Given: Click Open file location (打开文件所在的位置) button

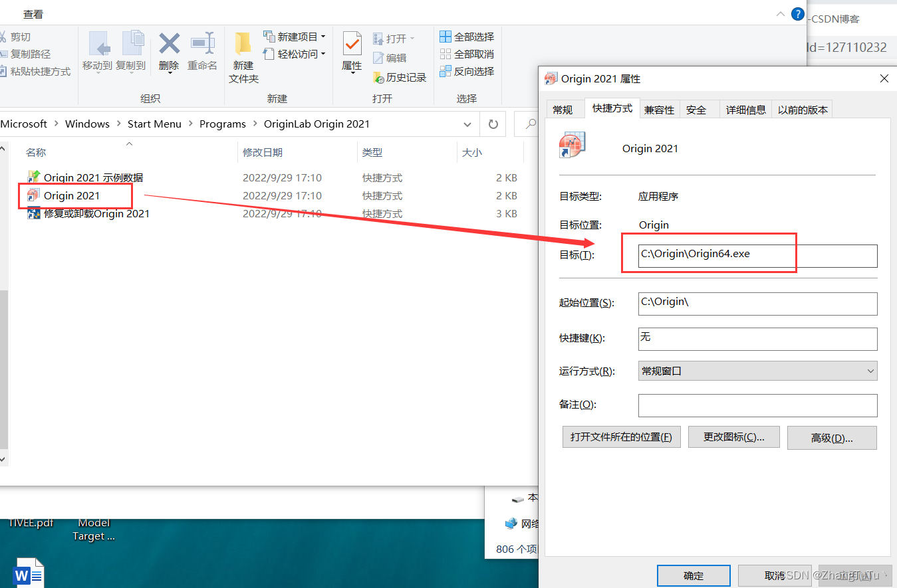Looking at the screenshot, I should tap(621, 437).
